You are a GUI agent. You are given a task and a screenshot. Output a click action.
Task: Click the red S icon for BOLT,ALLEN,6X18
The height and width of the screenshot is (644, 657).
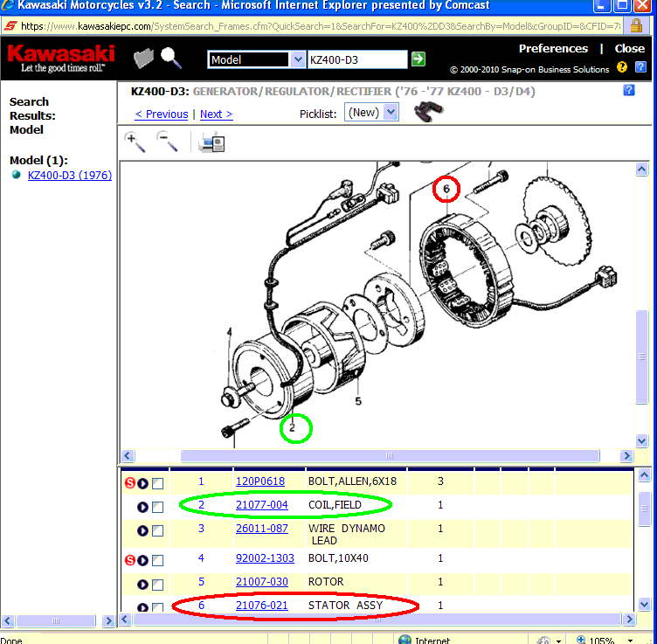click(x=130, y=483)
